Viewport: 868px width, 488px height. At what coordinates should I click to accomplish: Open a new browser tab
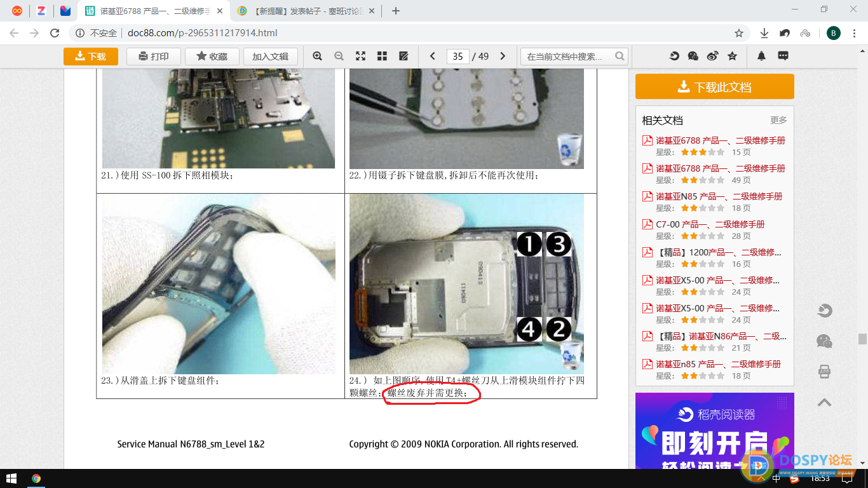[x=396, y=11]
